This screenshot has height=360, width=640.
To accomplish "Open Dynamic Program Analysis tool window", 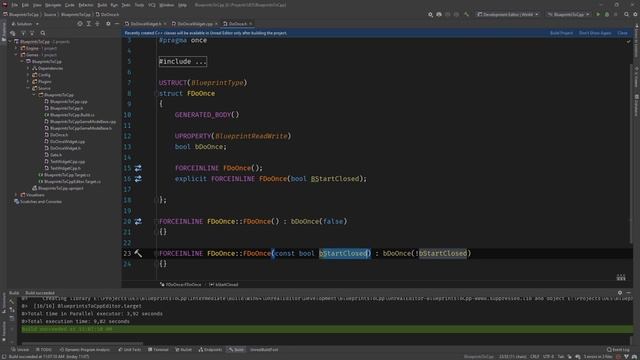I will pyautogui.click(x=85, y=350).
